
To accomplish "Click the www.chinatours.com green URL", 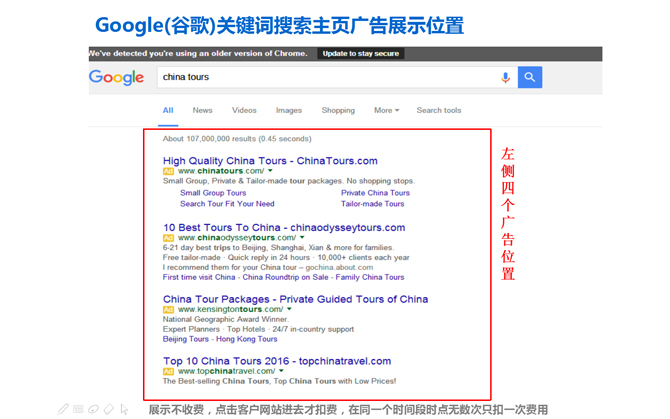I will point(221,171).
